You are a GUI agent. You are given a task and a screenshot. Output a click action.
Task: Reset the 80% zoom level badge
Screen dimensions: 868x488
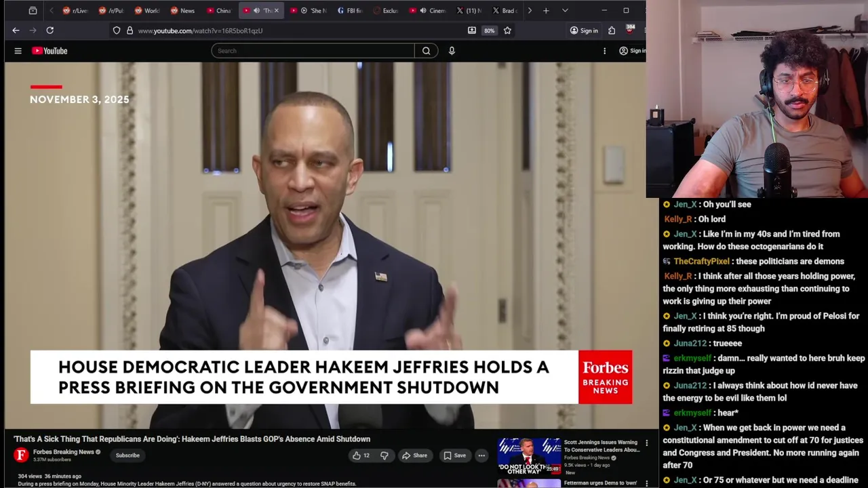(x=489, y=30)
